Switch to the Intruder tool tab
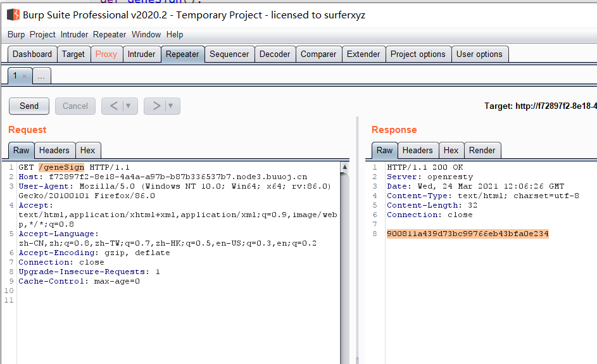This screenshot has width=597, height=364. (x=141, y=54)
